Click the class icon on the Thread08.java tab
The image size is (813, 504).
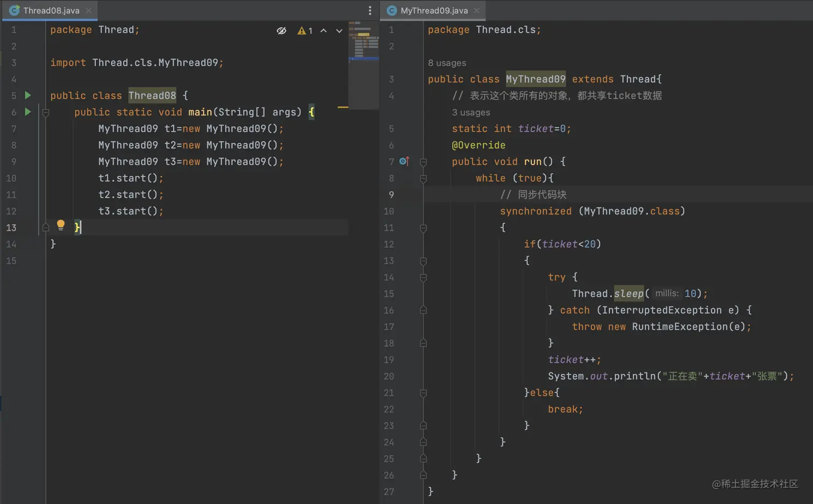pos(15,10)
